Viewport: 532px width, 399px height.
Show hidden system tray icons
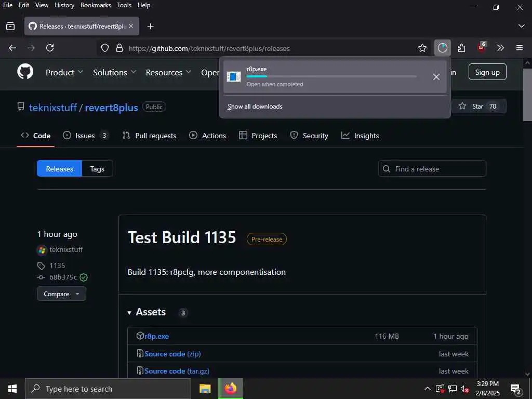(428, 389)
